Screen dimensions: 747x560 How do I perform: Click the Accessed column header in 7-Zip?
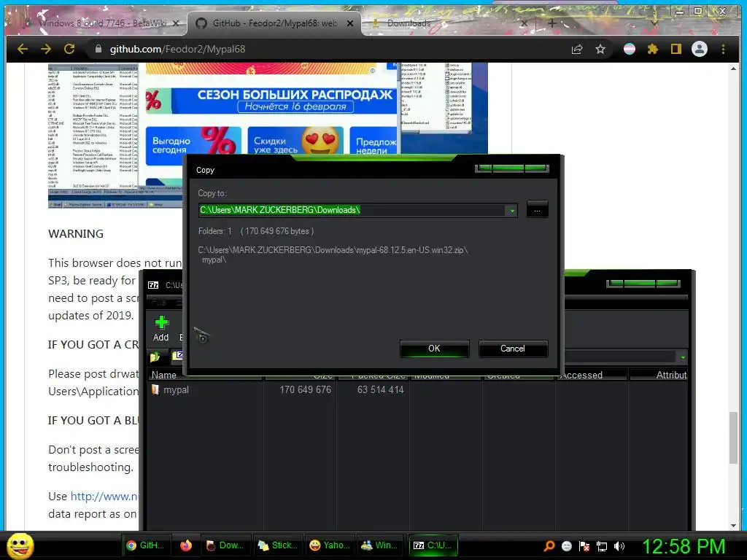coord(591,376)
